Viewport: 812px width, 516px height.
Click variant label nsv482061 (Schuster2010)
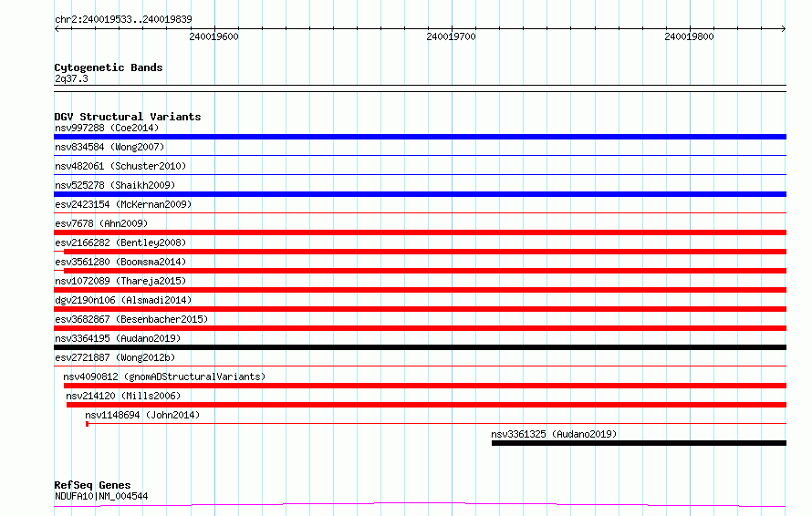(120, 166)
